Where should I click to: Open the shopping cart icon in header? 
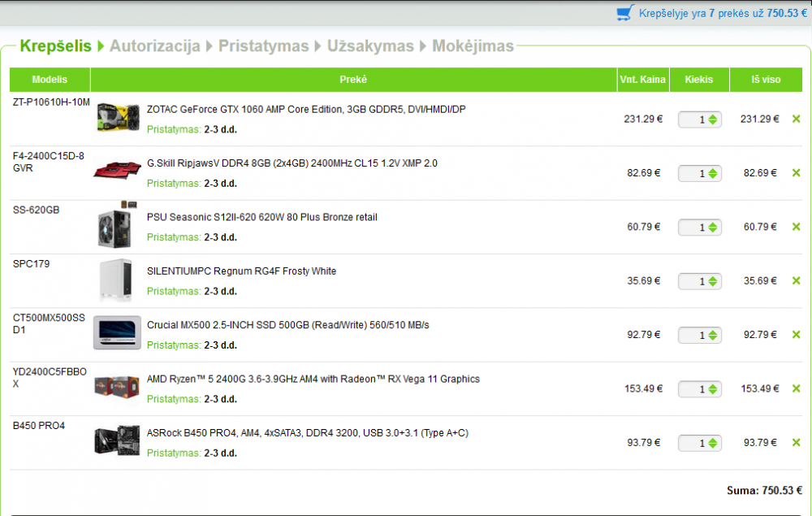(625, 13)
